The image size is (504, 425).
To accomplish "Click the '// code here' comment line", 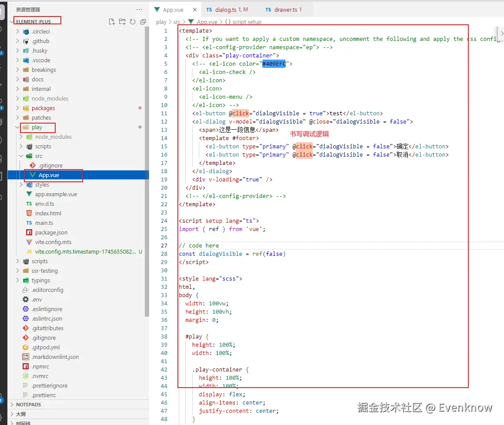I will pyautogui.click(x=199, y=246).
